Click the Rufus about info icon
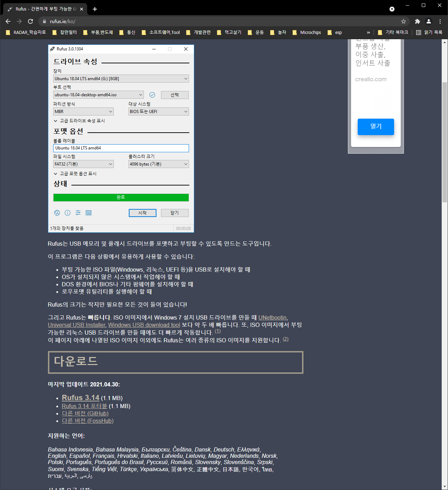448x490 pixels. click(x=68, y=213)
